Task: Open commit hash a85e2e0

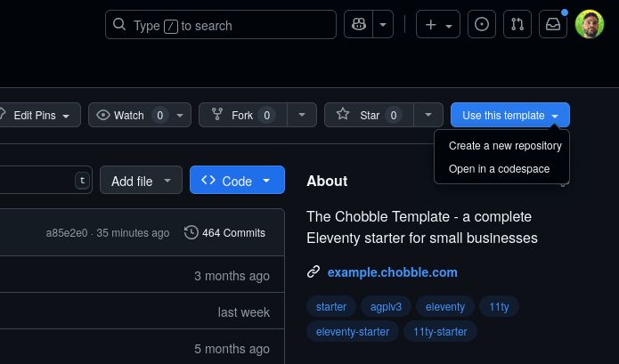Action: tap(66, 233)
